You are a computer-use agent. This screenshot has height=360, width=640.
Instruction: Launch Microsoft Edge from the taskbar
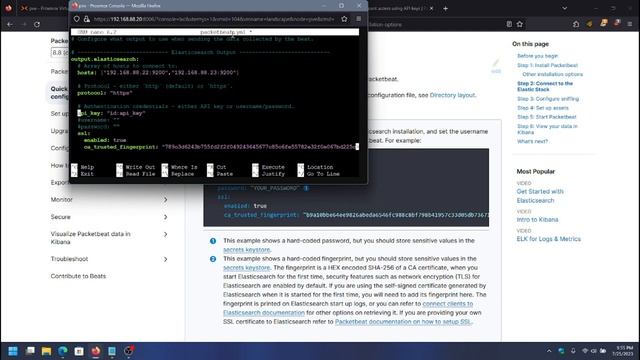[63, 351]
